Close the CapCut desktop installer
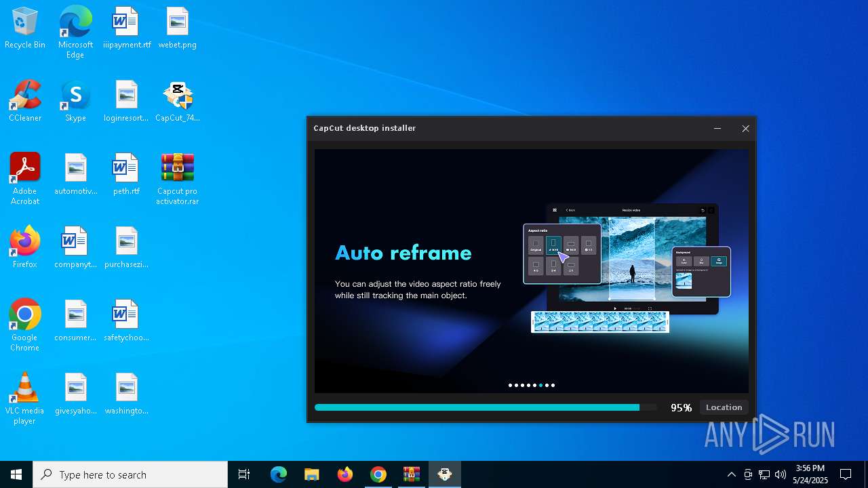This screenshot has width=868, height=488. (x=745, y=128)
